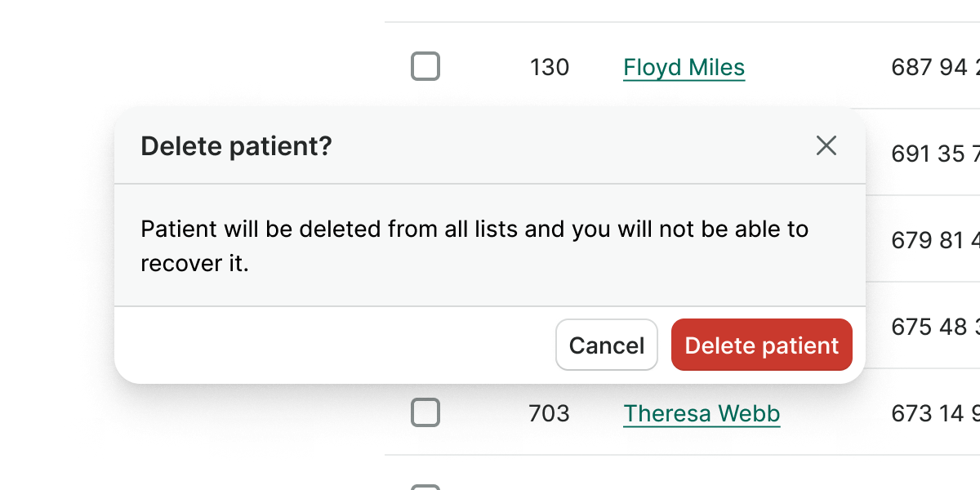Click patient ID 703 cell
The width and height of the screenshot is (980, 490).
coord(549,414)
